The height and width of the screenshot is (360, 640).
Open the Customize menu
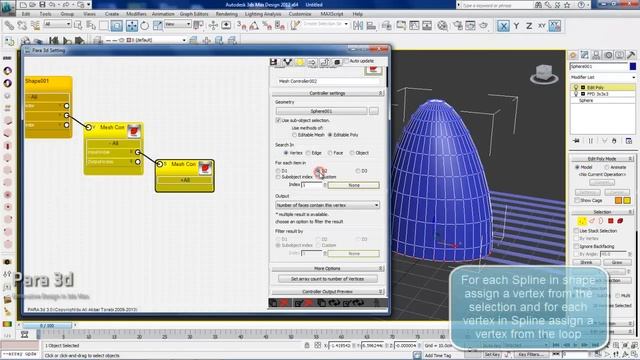(x=300, y=14)
